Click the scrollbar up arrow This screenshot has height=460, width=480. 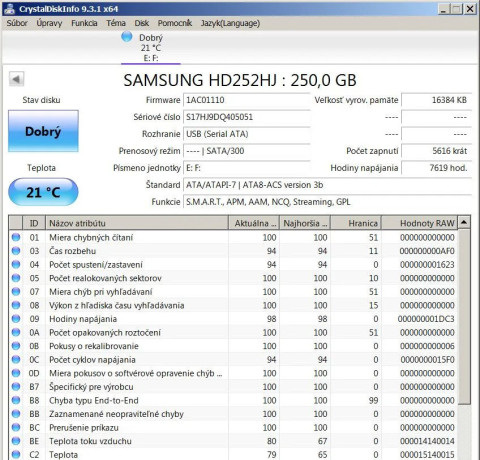click(464, 222)
